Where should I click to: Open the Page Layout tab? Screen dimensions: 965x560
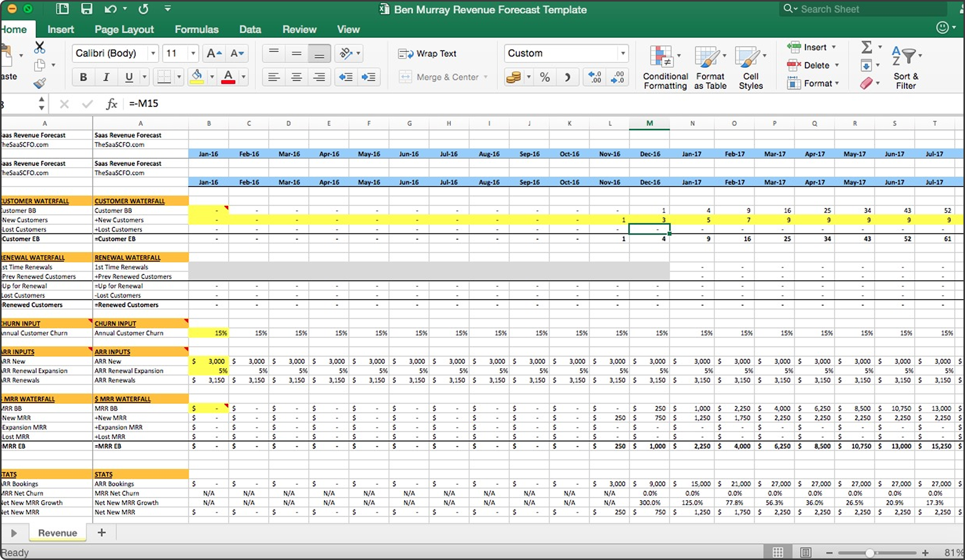124,30
